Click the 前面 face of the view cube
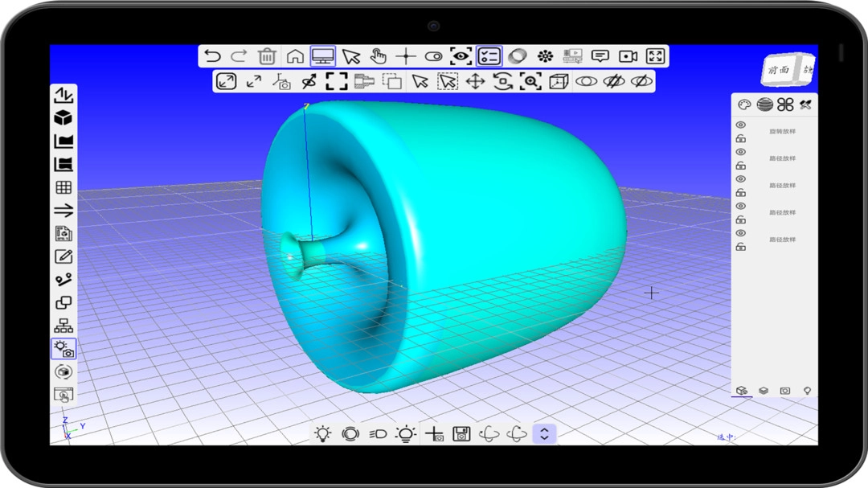The height and width of the screenshot is (488, 868). (x=778, y=71)
